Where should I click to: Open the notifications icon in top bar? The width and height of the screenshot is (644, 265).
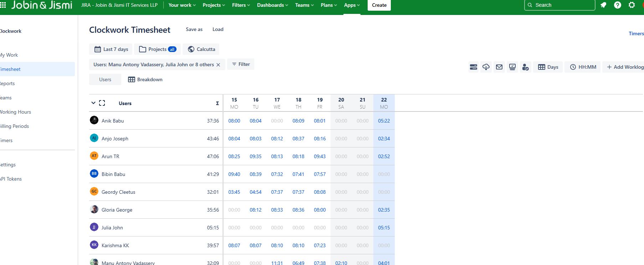point(603,5)
